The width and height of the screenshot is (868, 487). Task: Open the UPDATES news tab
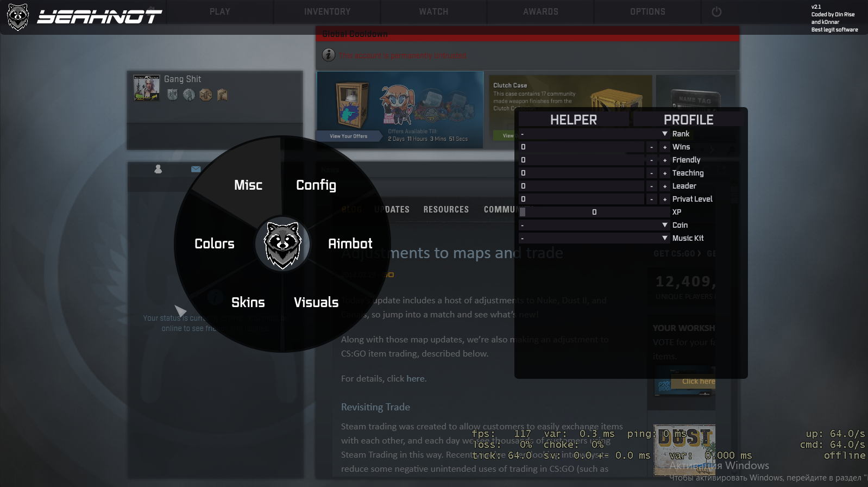[x=392, y=210]
